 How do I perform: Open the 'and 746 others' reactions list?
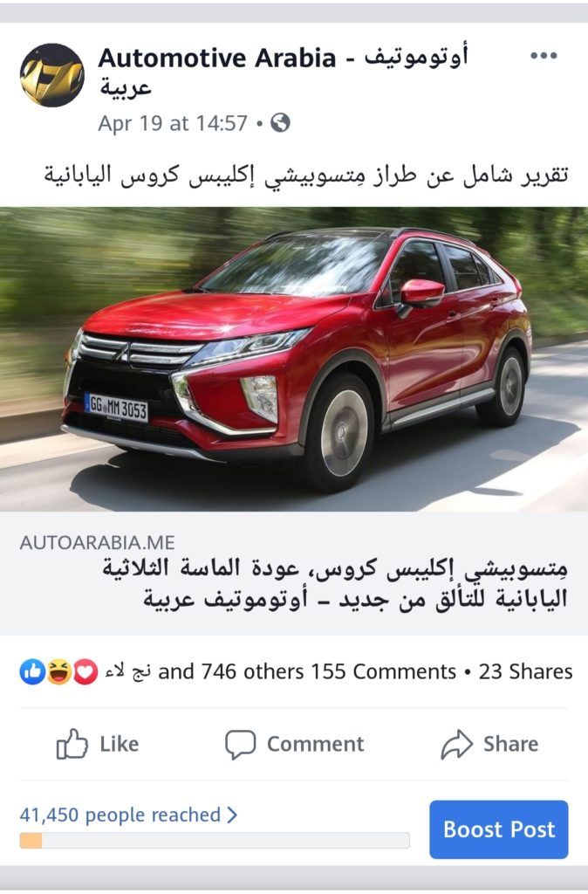point(230,671)
